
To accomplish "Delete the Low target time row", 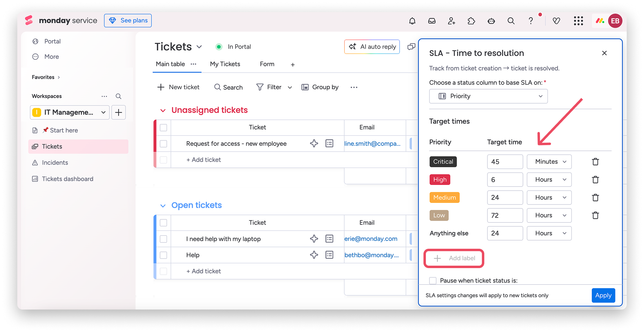I will click(x=595, y=215).
